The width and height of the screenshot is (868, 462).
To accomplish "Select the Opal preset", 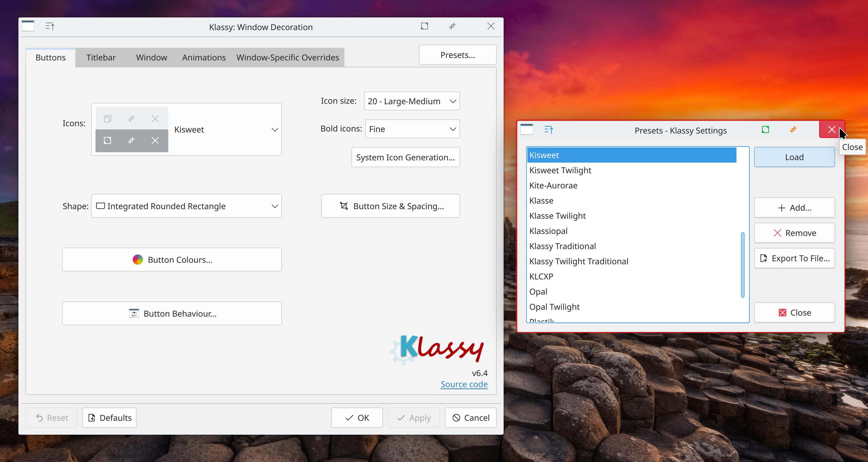I will pyautogui.click(x=631, y=292).
